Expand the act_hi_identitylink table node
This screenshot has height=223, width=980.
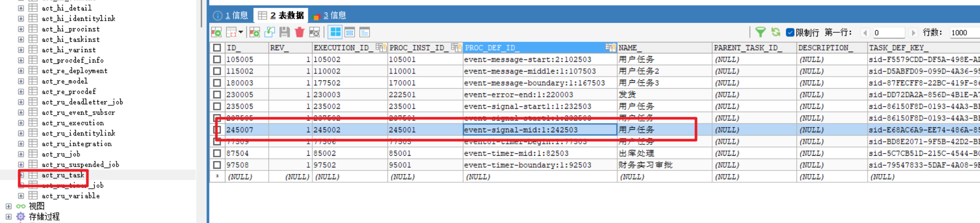point(21,18)
